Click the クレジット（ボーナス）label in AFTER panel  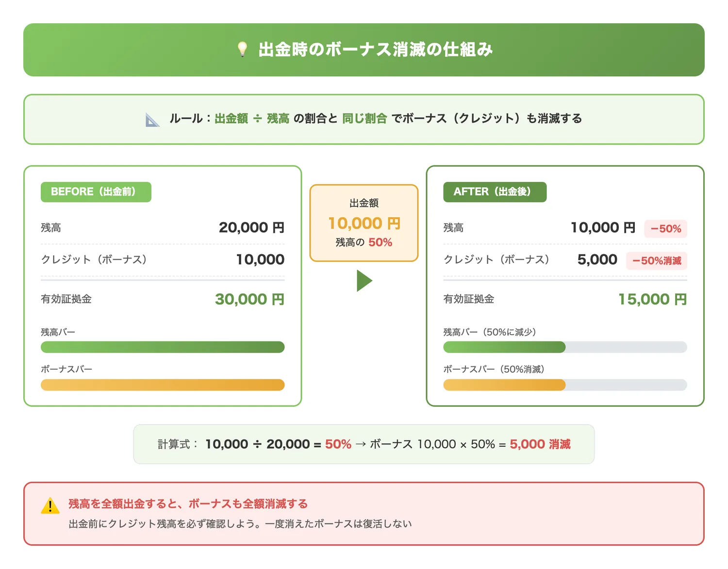[496, 260]
